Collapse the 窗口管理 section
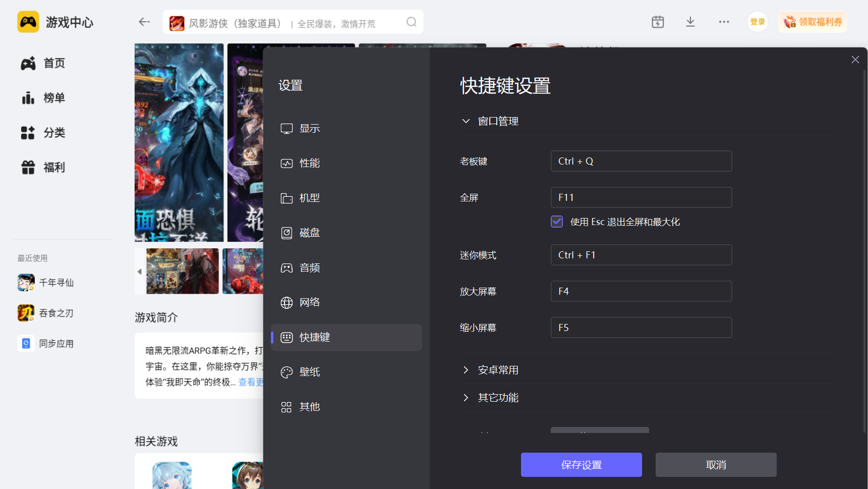The image size is (868, 489). click(x=466, y=121)
